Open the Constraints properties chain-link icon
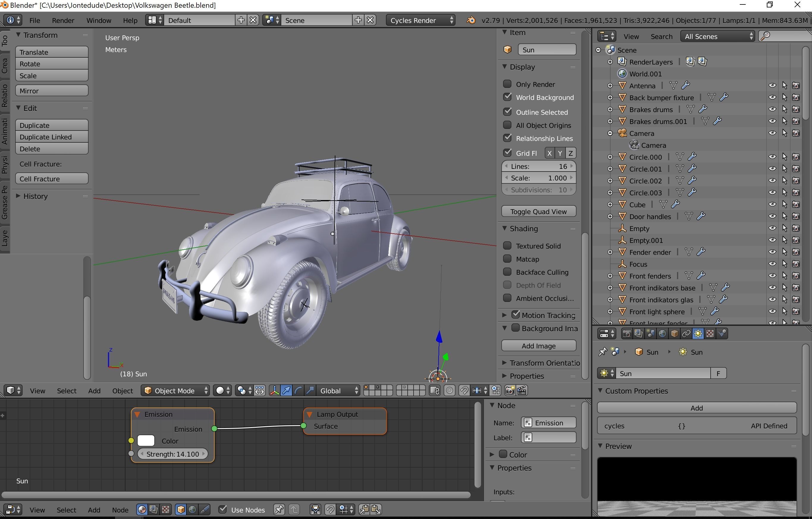812x519 pixels. 686,334
